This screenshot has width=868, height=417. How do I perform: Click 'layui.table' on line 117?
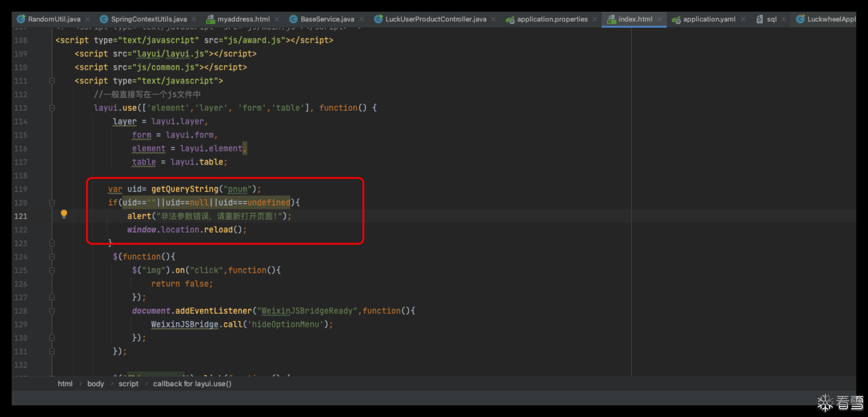click(197, 162)
